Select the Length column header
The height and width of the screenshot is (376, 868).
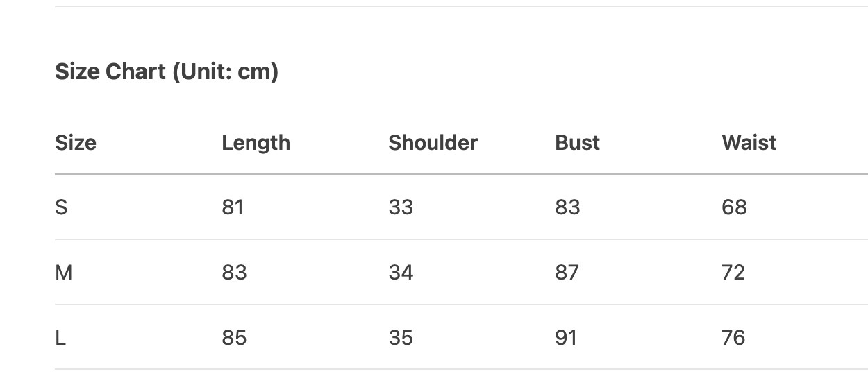tap(256, 143)
